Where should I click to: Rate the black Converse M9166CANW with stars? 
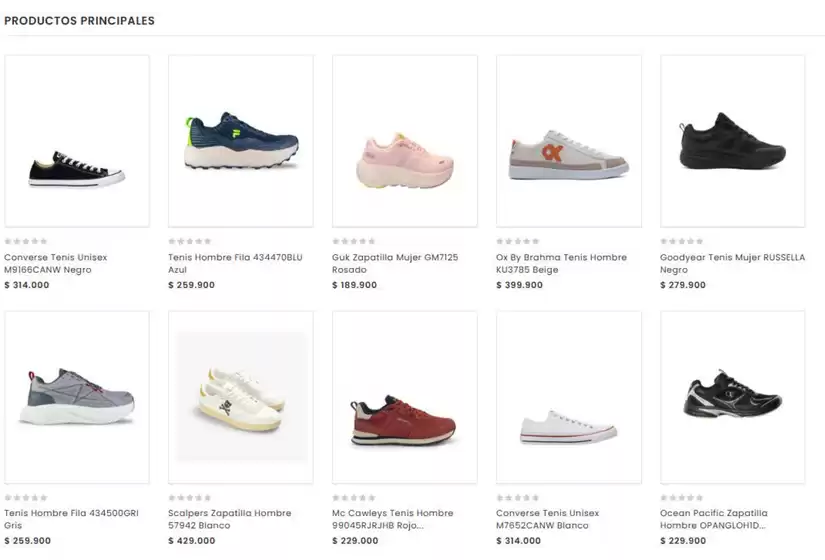pyautogui.click(x=26, y=241)
